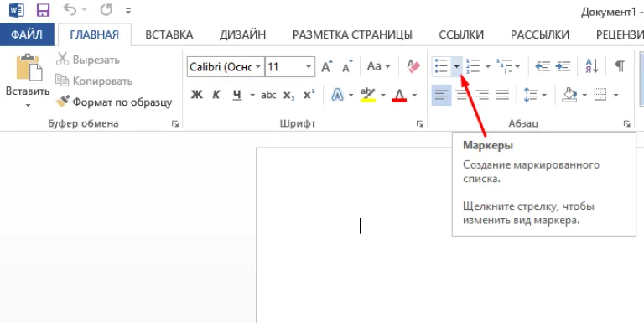Open the Customize Quick Access Toolbar arrow

tap(128, 11)
